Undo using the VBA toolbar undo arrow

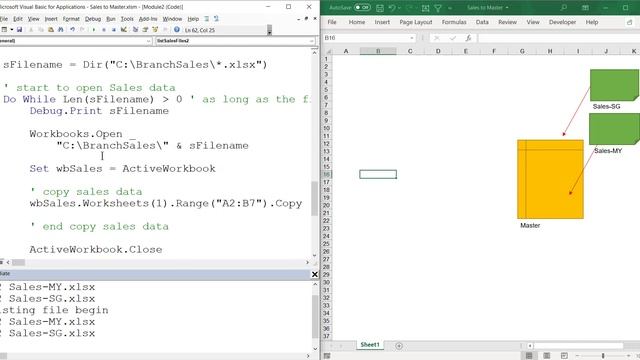tap(72, 29)
